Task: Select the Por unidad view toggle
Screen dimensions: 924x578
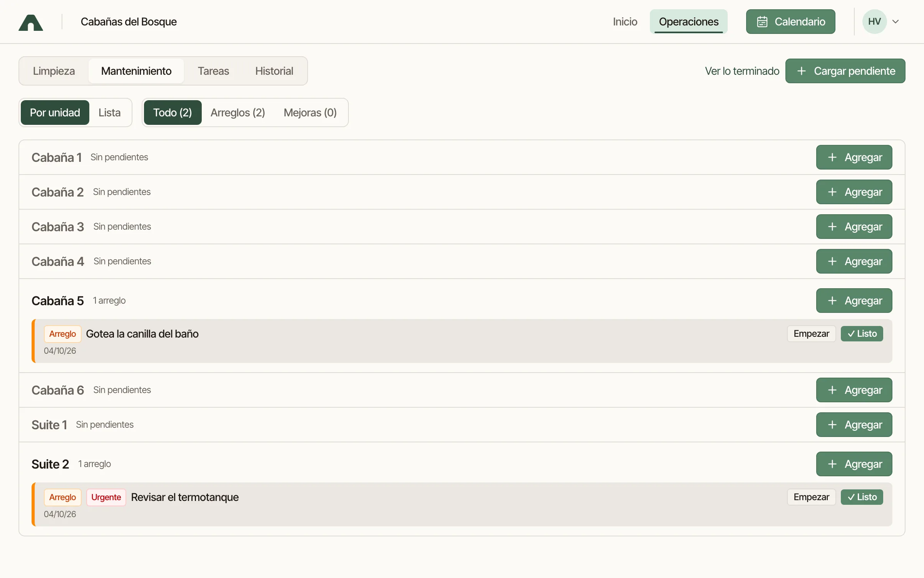Action: [55, 113]
